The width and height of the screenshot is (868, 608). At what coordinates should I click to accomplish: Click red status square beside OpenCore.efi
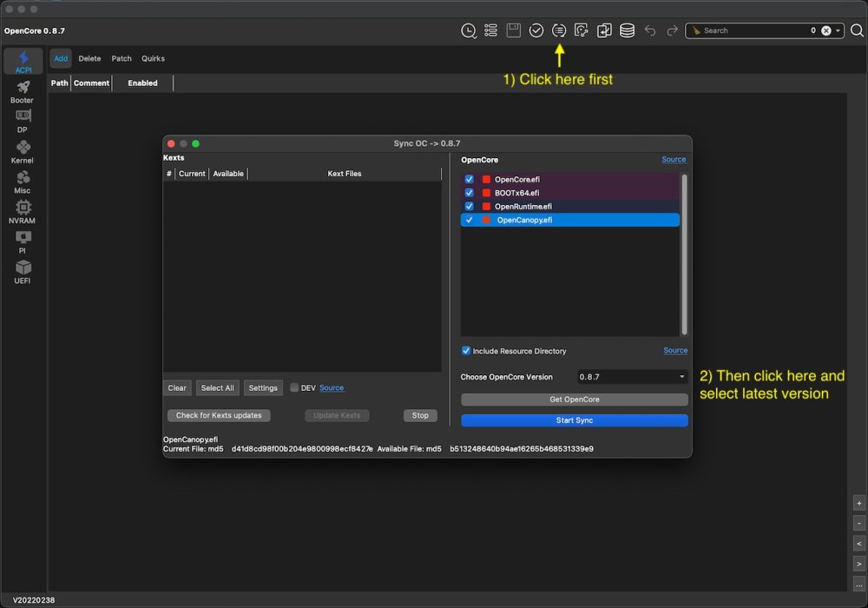pos(486,180)
